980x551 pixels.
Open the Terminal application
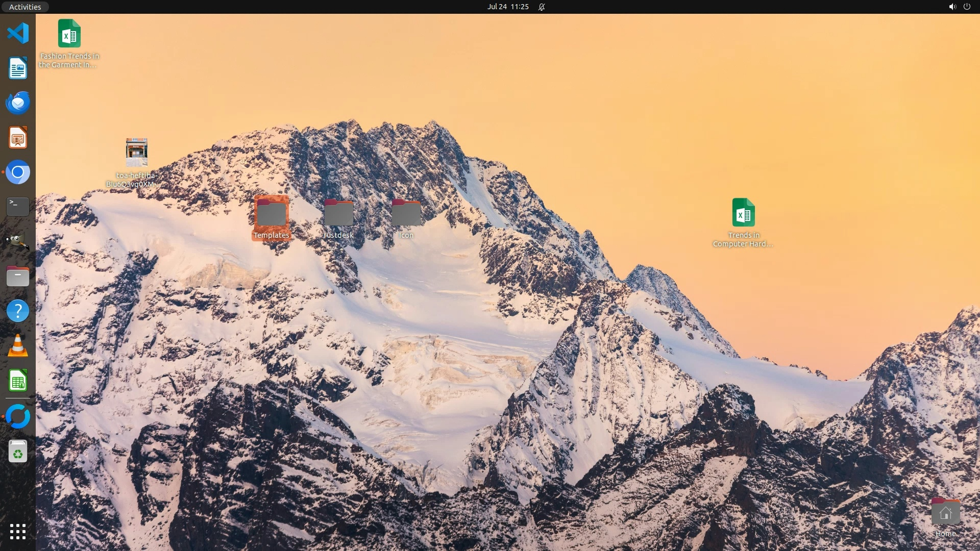pyautogui.click(x=18, y=207)
